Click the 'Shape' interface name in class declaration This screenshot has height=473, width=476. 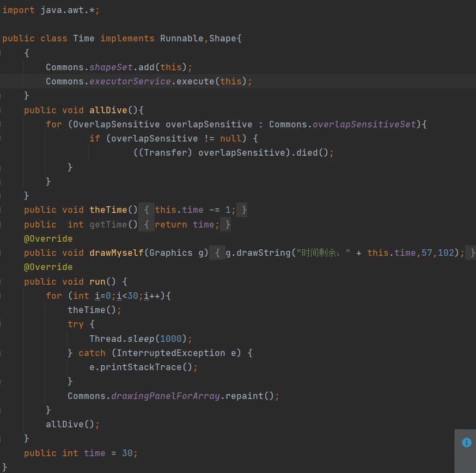click(223, 39)
